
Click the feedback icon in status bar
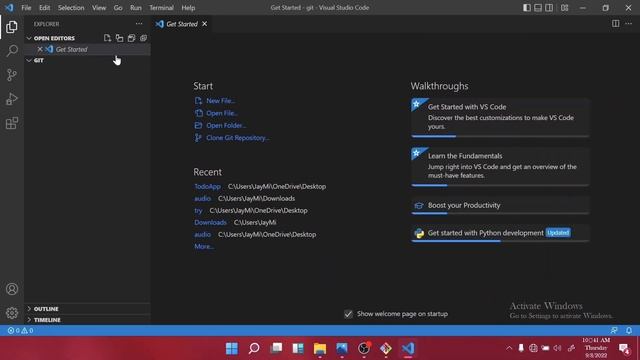[614, 330]
